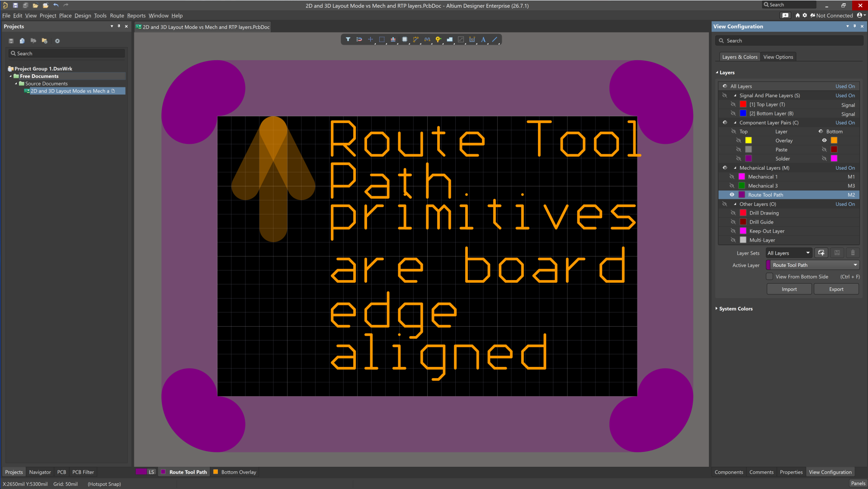This screenshot has width=868, height=489.
Task: Select the place polygon pour tool
Action: 450,40
